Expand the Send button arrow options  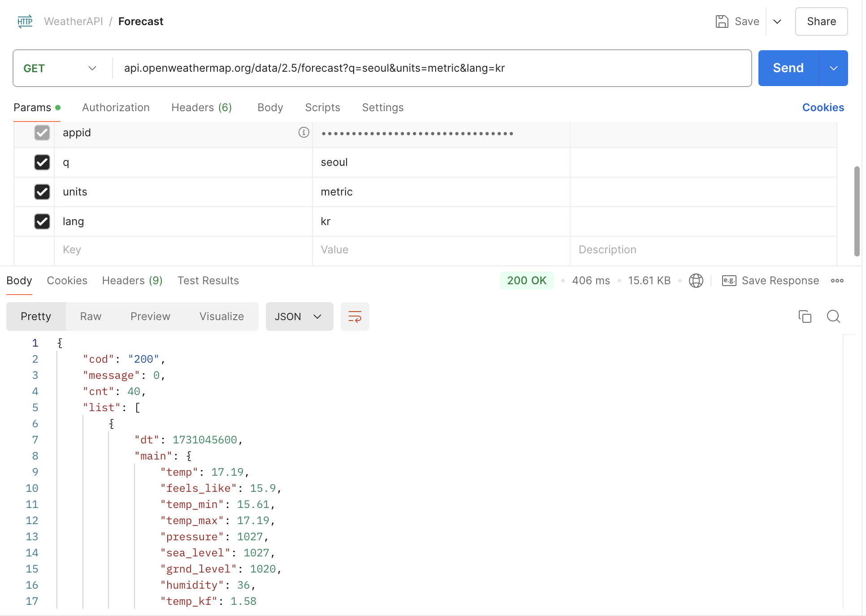(x=833, y=68)
